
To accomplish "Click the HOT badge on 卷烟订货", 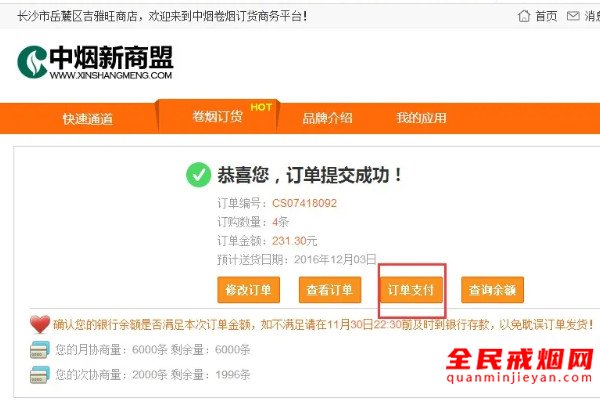I will (x=261, y=107).
